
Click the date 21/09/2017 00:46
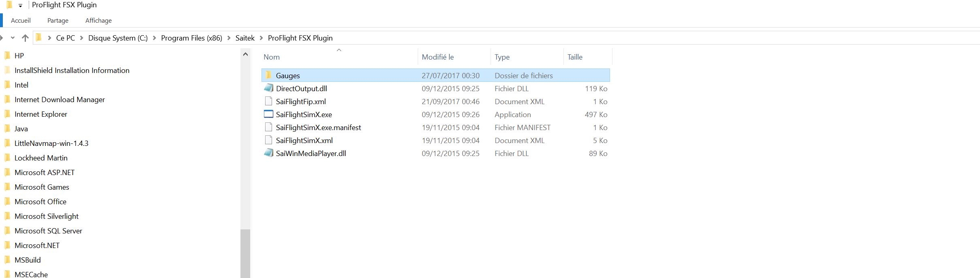coord(451,101)
